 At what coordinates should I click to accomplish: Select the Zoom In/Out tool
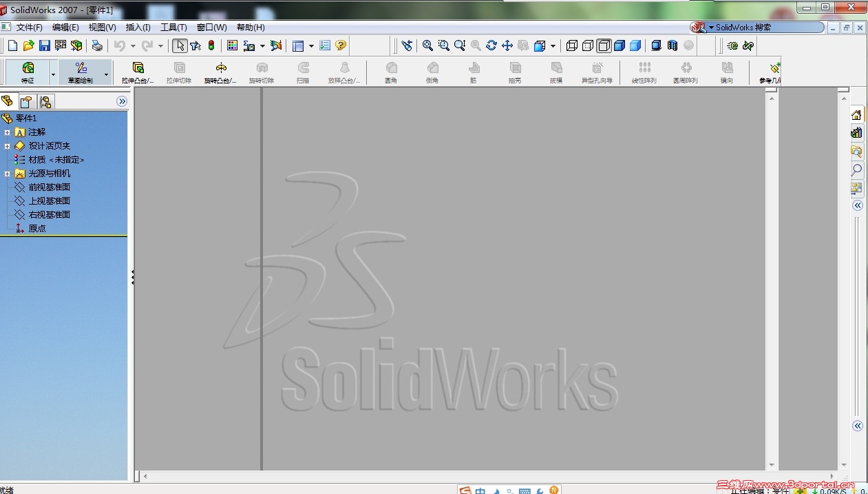pyautogui.click(x=460, y=45)
